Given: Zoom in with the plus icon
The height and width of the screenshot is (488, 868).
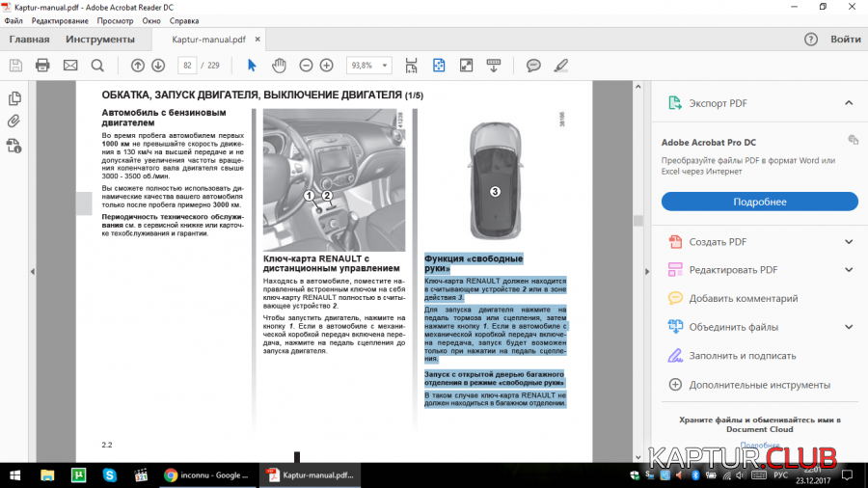Looking at the screenshot, I should click(x=327, y=66).
